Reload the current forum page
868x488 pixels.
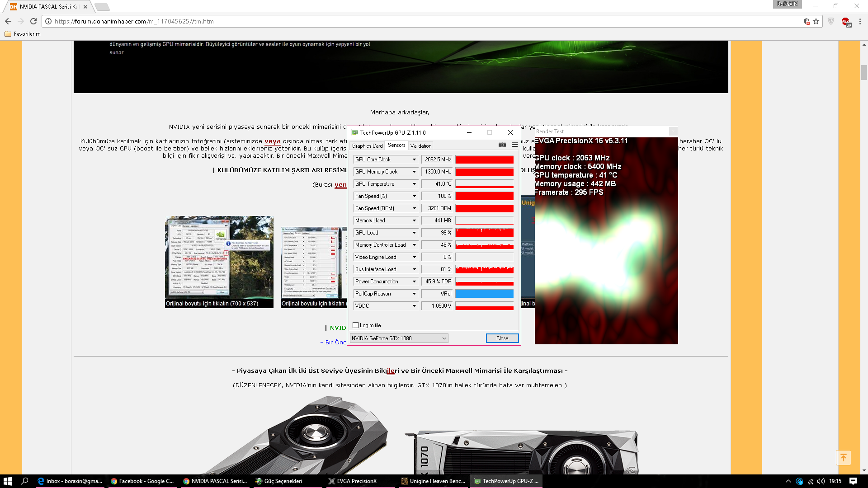point(33,21)
